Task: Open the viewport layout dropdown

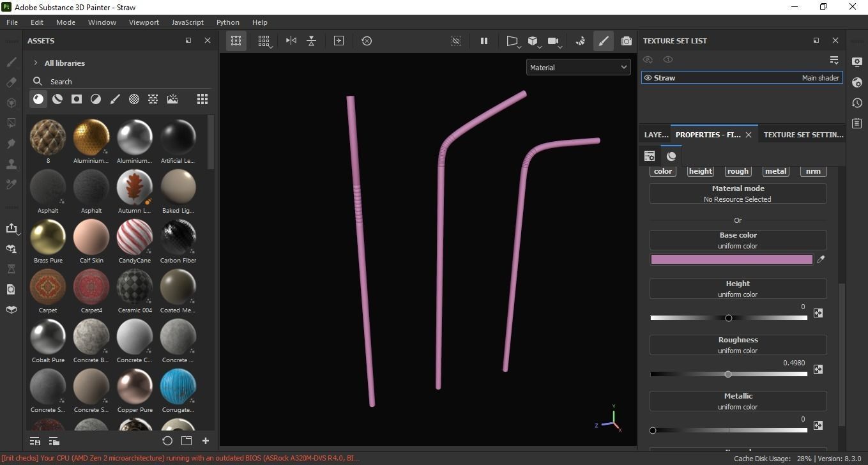Action: 512,41
